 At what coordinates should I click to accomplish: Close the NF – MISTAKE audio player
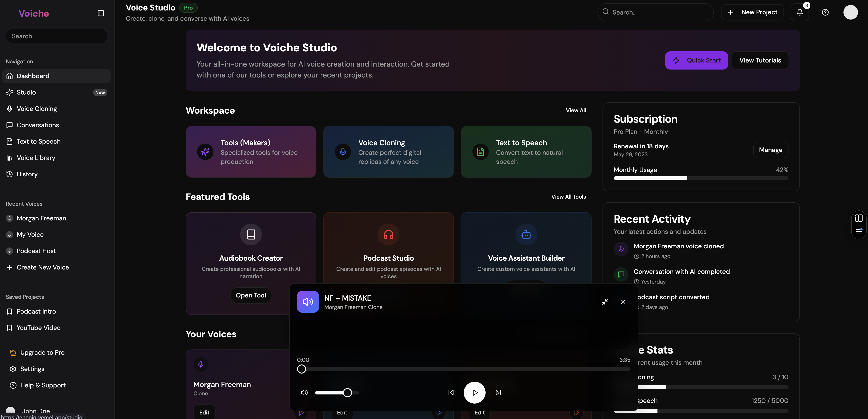point(623,302)
